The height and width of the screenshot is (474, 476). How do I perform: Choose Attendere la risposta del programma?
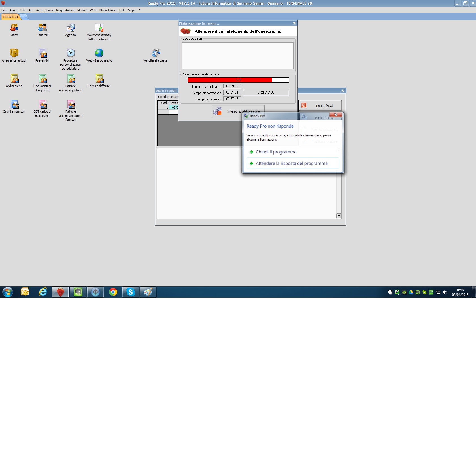293,163
